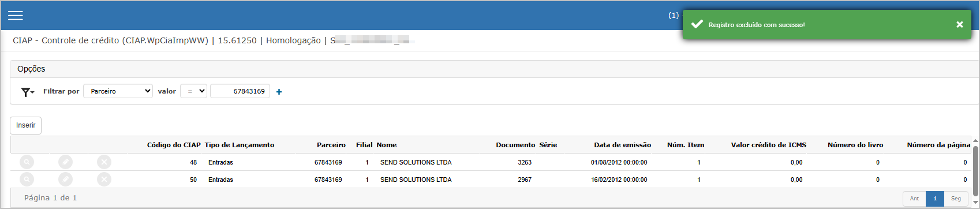Image resolution: width=980 pixels, height=209 pixels.
Task: Click the Página 1 de 1 label
Action: tap(50, 198)
